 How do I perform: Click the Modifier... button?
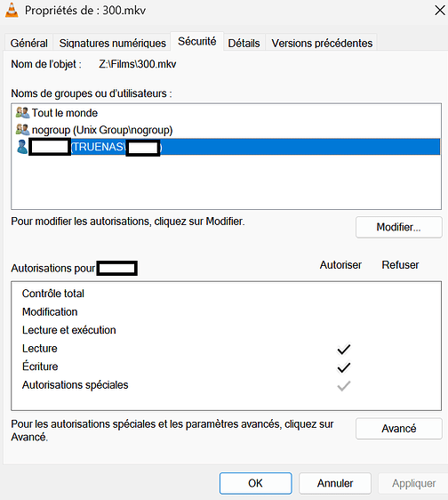point(398,227)
